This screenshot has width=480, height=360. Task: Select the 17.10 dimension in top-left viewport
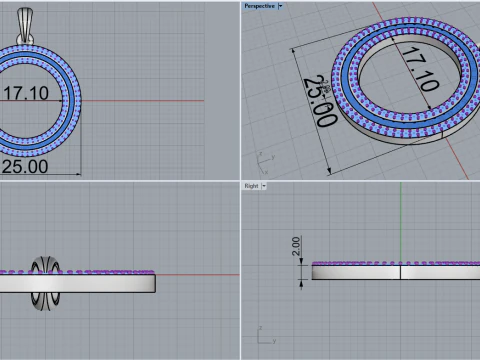click(x=26, y=93)
